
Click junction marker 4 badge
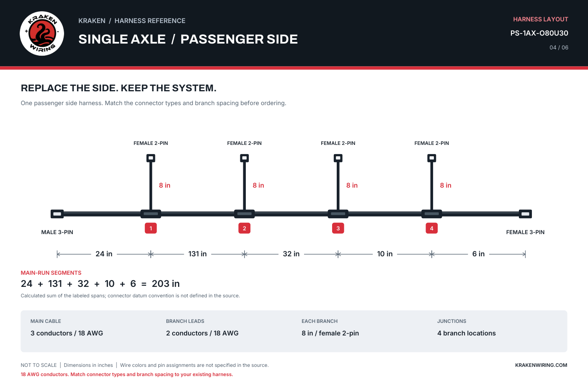(x=432, y=228)
